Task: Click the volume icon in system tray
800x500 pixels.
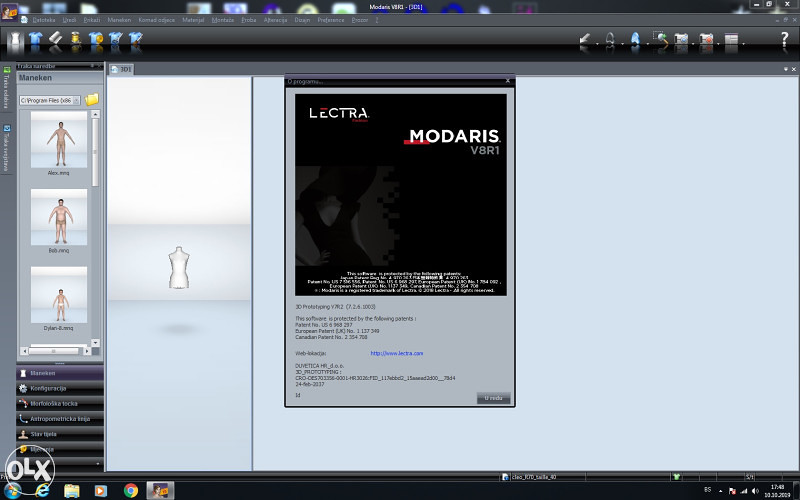Action: (756, 491)
